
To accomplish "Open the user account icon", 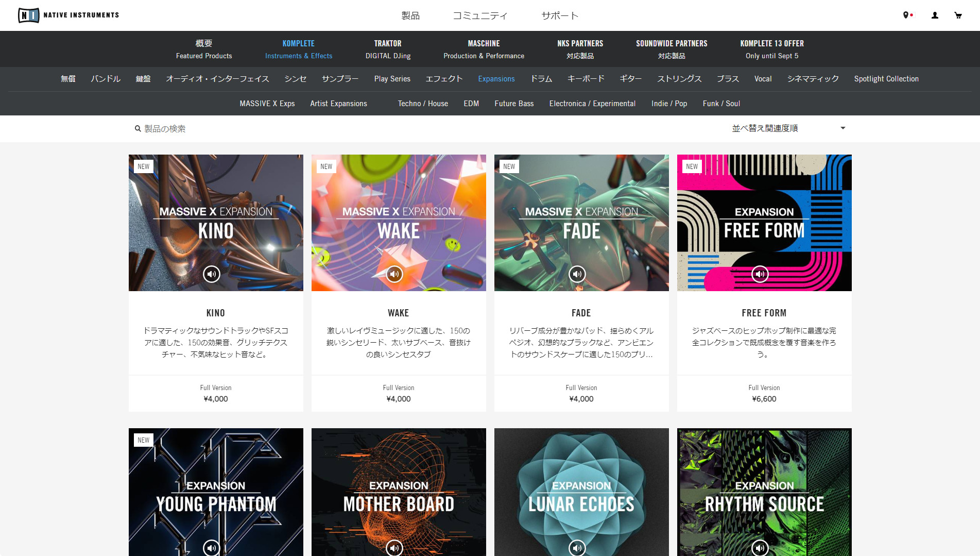I will pos(935,15).
